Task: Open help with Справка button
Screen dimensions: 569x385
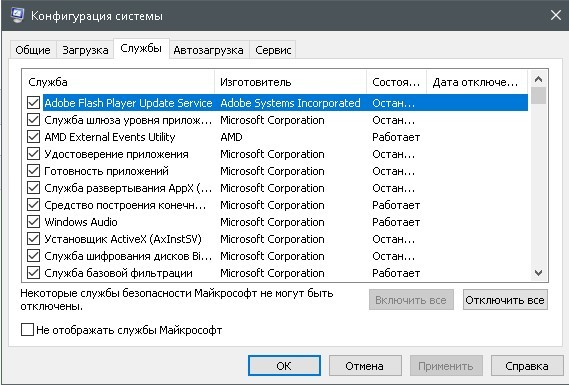Action: tap(527, 365)
